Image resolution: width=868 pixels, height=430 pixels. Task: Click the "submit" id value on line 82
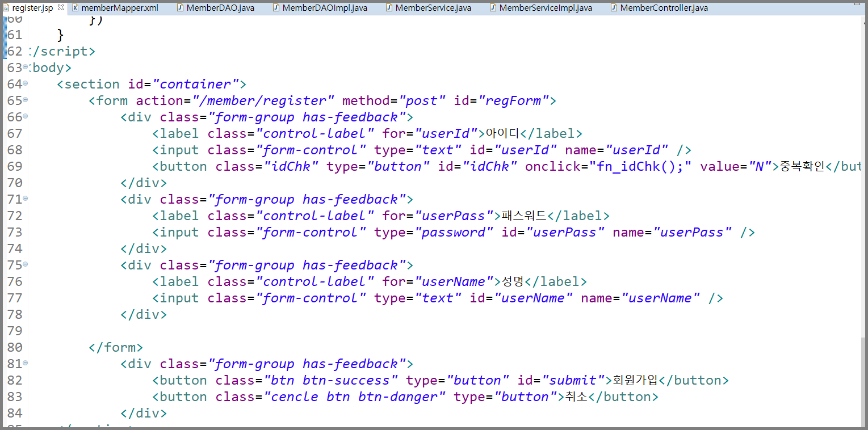(573, 381)
